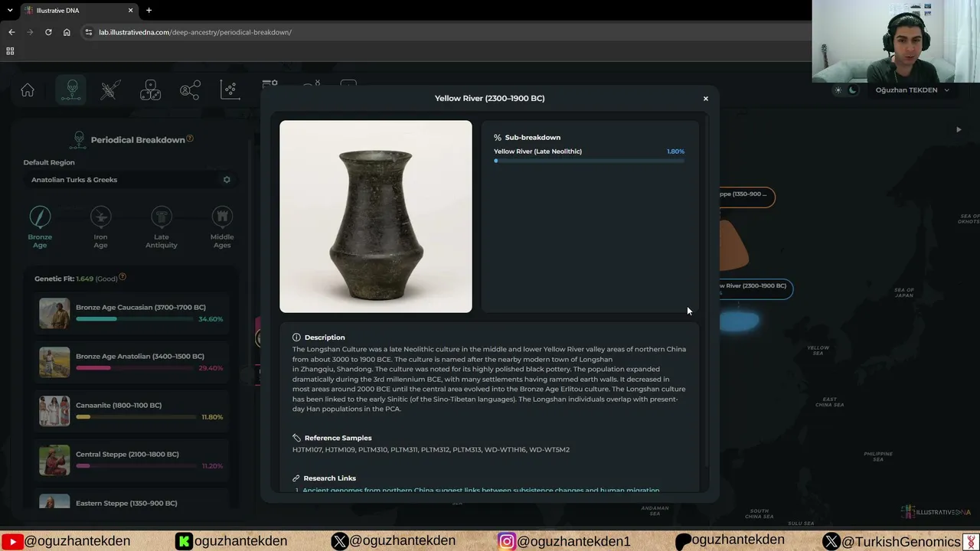Select the Bronze Age period
Viewport: 980px width, 551px height.
[x=40, y=227]
